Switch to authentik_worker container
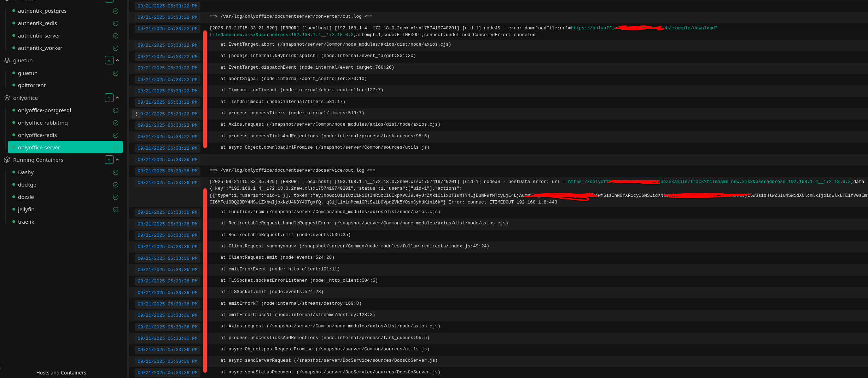868x378 pixels. (40, 48)
